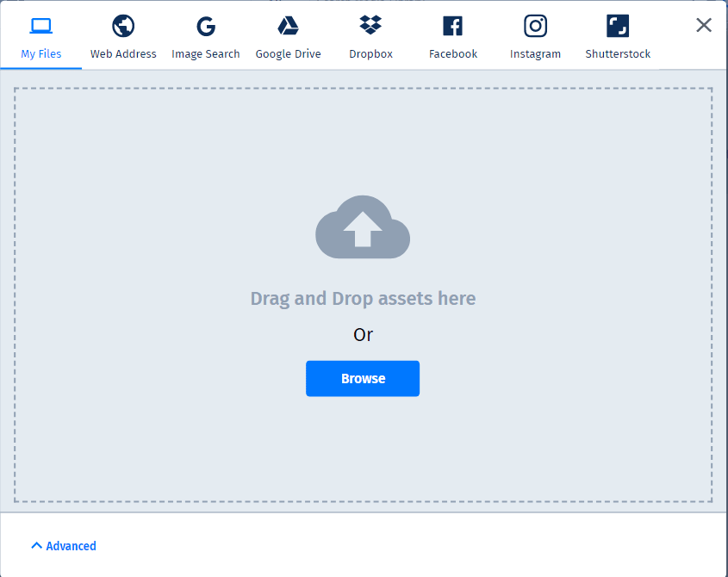Switch to the Image Search tab label
The width and height of the screenshot is (728, 577).
point(206,54)
